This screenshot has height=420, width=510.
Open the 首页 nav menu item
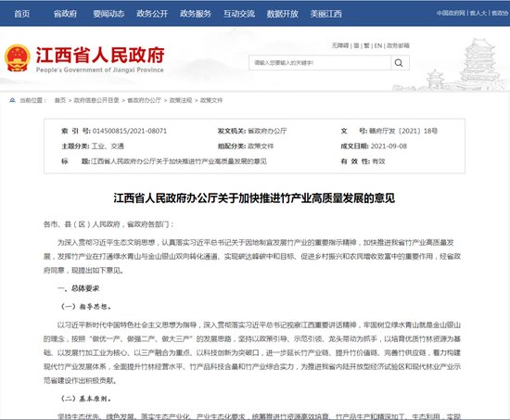[22, 14]
